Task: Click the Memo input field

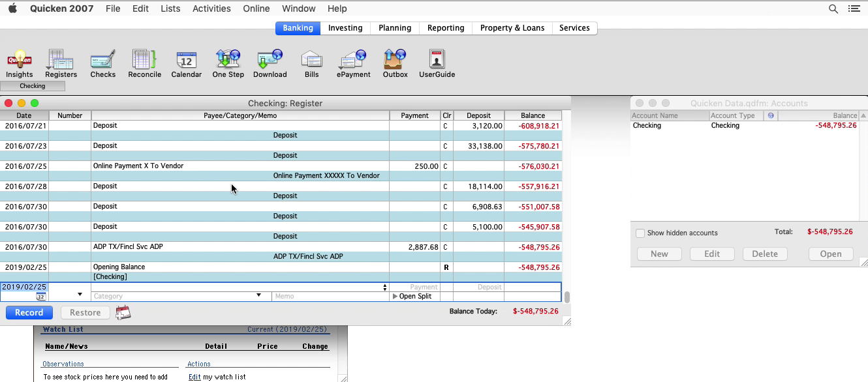Action: pyautogui.click(x=331, y=296)
